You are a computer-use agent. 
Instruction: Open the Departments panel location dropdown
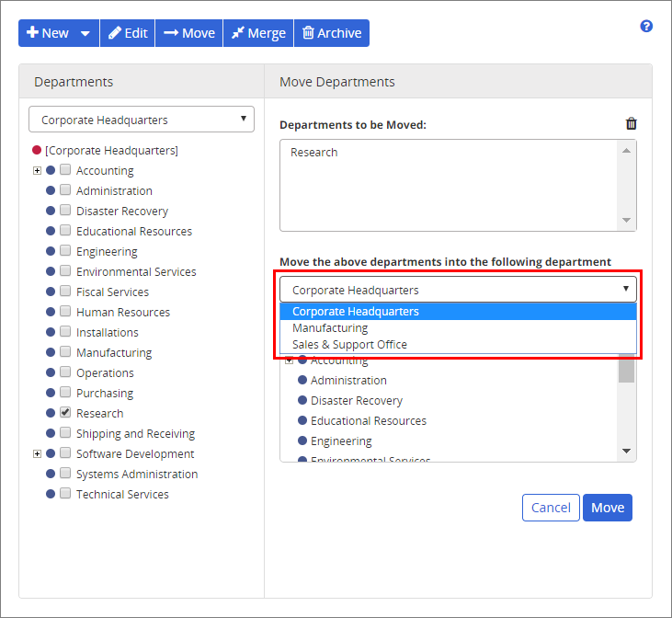pos(141,120)
